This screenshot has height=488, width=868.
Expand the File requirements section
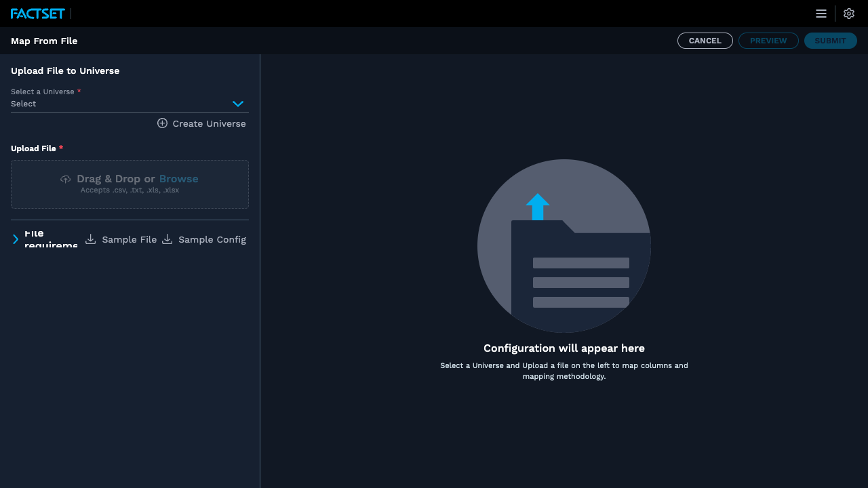(45, 239)
